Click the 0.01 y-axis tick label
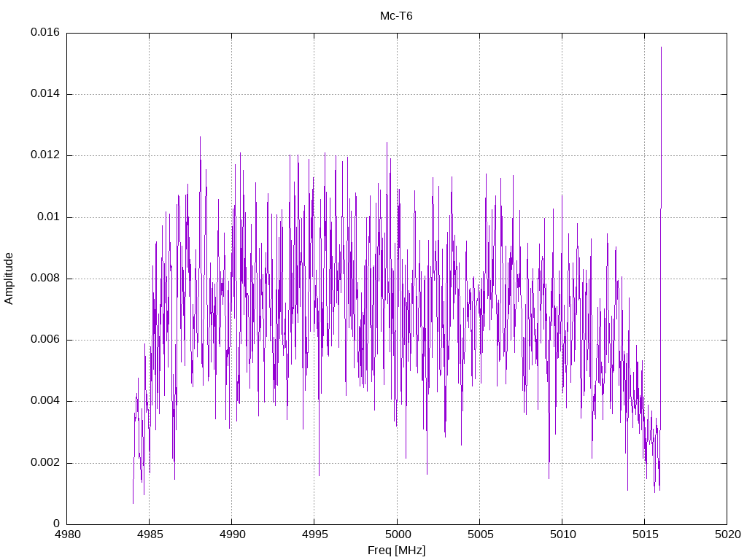Screen dimensions: 747x560 [x=49, y=217]
